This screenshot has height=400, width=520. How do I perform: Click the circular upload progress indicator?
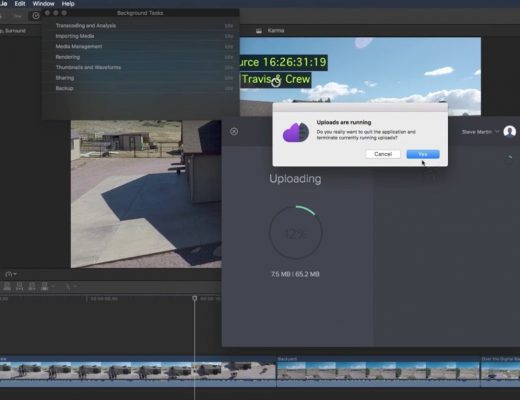[x=296, y=232]
